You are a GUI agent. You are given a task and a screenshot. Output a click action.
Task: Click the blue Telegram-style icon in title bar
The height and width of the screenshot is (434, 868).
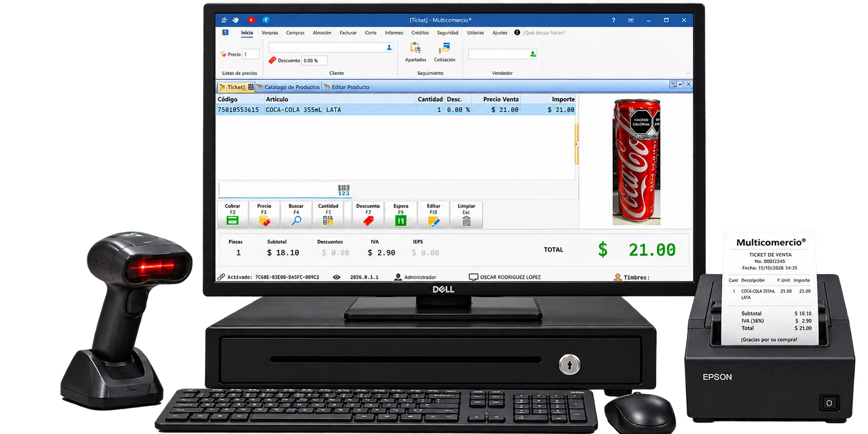point(266,20)
